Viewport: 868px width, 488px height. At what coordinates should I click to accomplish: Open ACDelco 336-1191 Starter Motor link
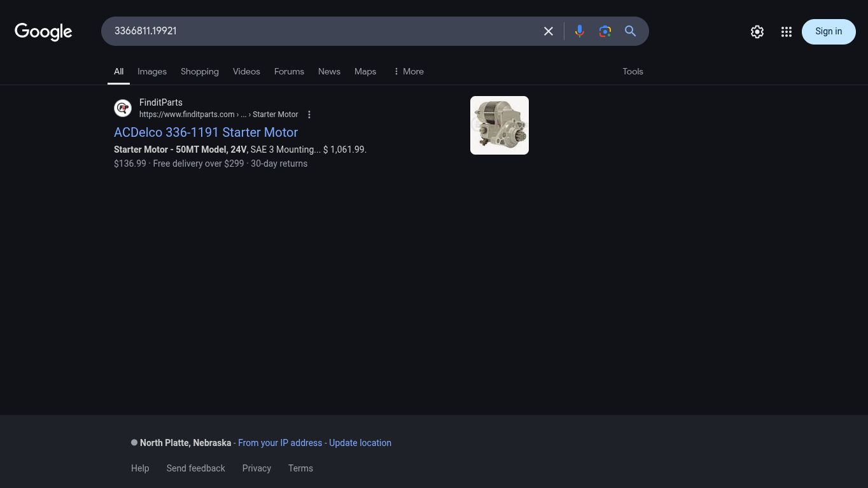tap(206, 132)
